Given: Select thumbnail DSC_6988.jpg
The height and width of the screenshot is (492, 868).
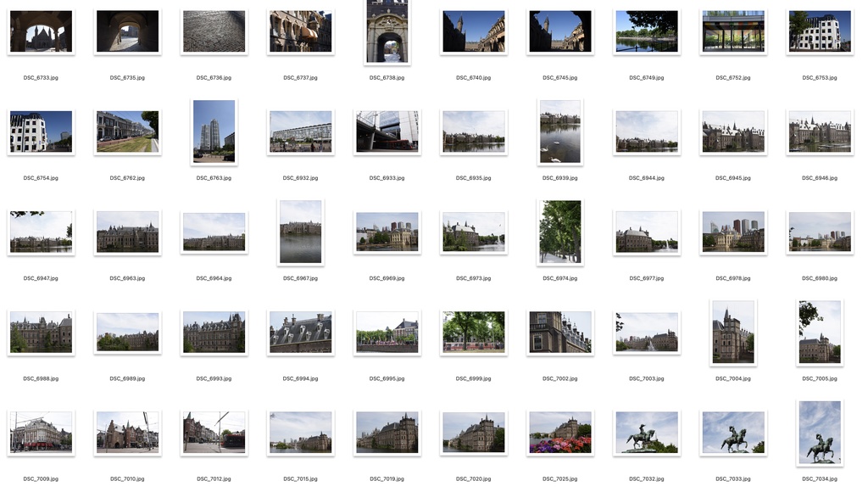Looking at the screenshot, I should tap(41, 333).
